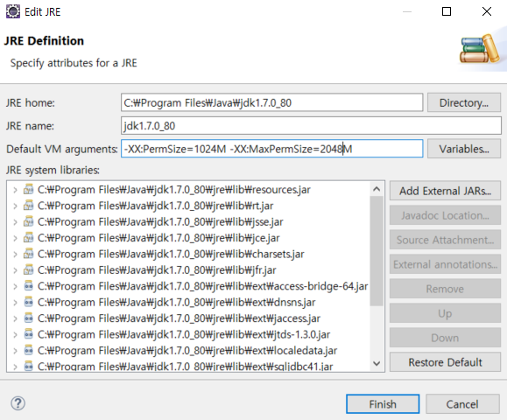Expand the access-bridge-64.jar library entry
This screenshot has height=420, width=507.
coord(15,286)
